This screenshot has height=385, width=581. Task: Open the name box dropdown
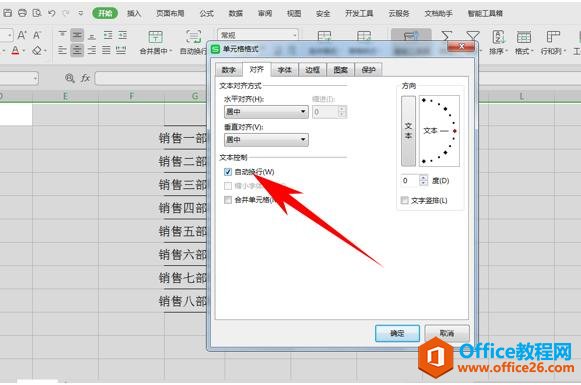[x=35, y=79]
